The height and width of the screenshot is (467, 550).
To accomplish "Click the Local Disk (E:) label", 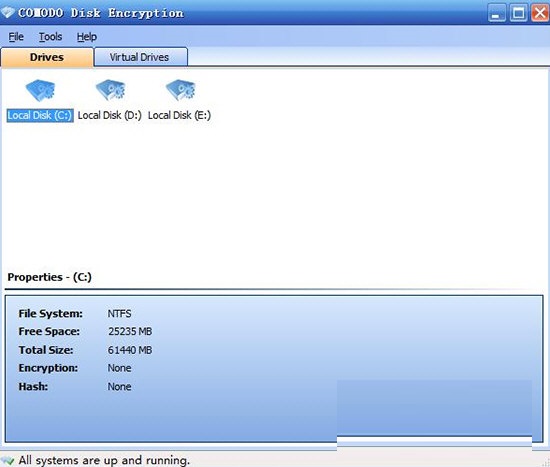I will click(179, 115).
